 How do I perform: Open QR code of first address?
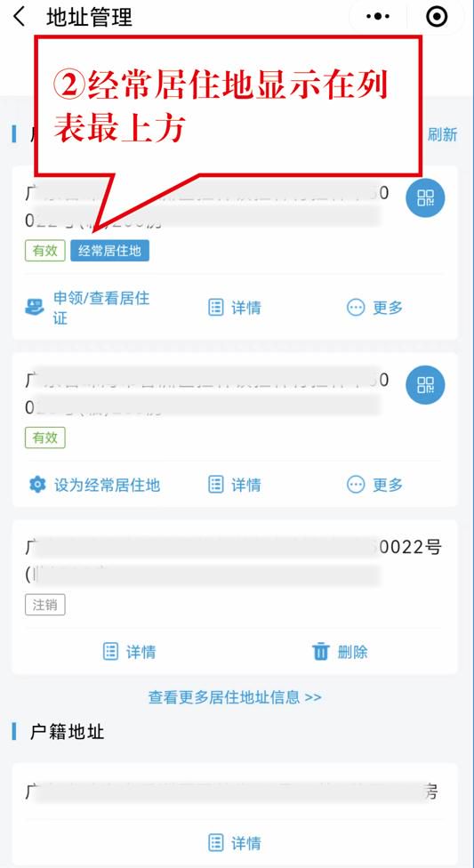coord(425,197)
